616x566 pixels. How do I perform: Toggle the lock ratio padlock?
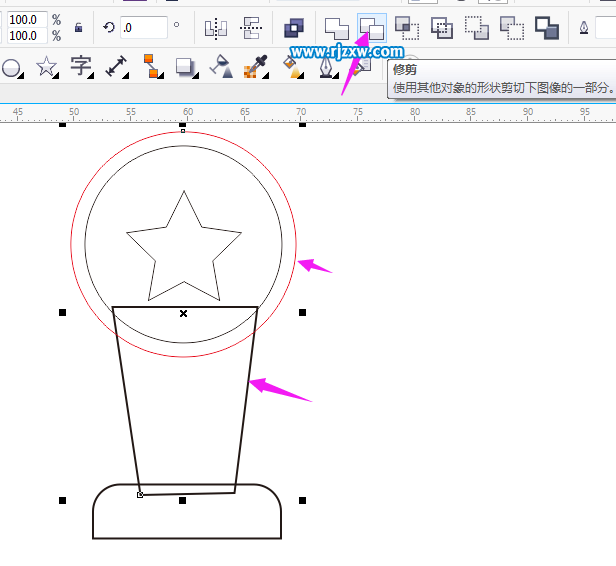click(x=78, y=27)
